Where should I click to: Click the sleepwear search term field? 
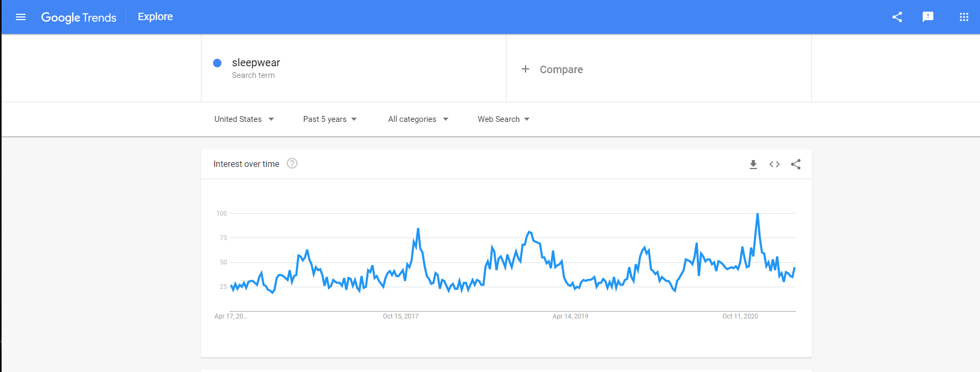[x=256, y=63]
